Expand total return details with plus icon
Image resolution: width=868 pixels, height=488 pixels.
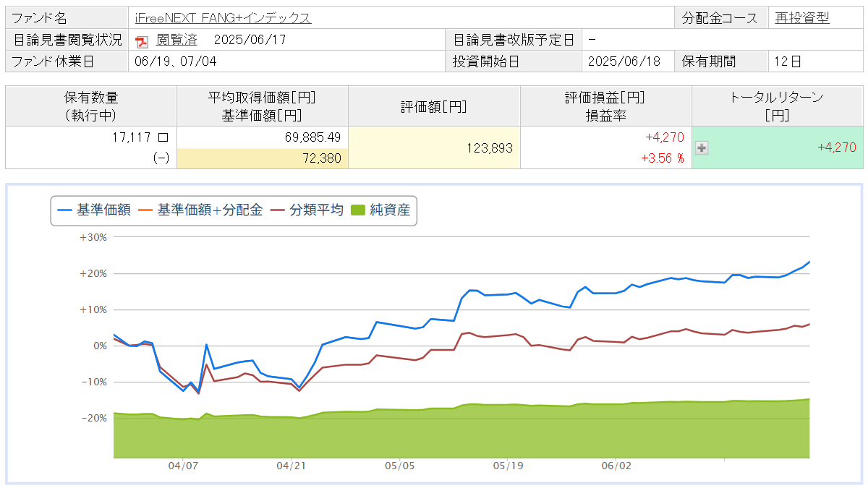pos(701,147)
